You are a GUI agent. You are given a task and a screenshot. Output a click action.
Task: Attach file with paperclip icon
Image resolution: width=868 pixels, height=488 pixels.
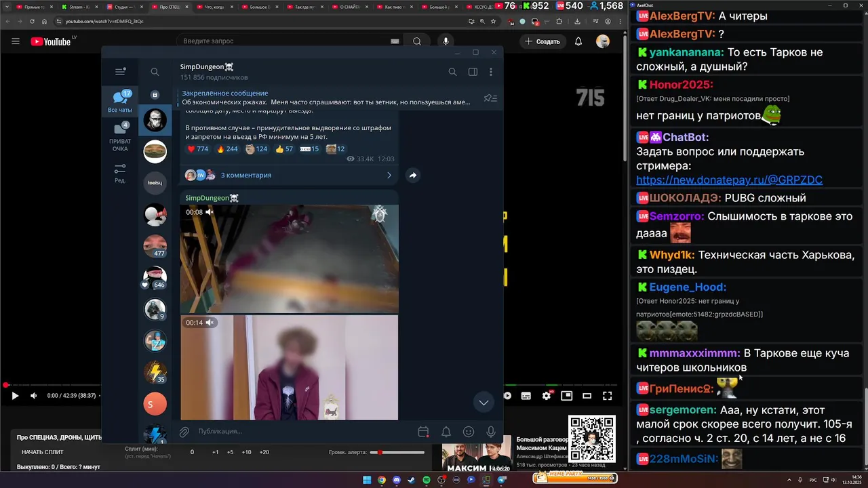[184, 432]
